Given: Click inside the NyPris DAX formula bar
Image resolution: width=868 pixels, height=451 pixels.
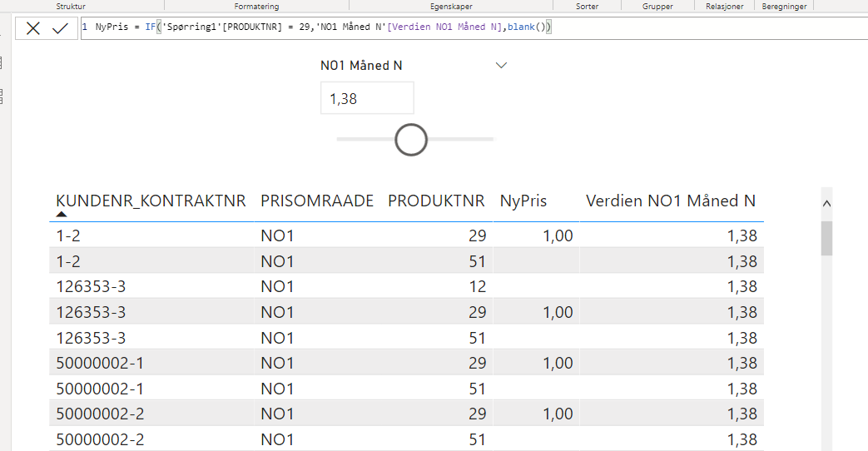Looking at the screenshot, I should pyautogui.click(x=474, y=27).
